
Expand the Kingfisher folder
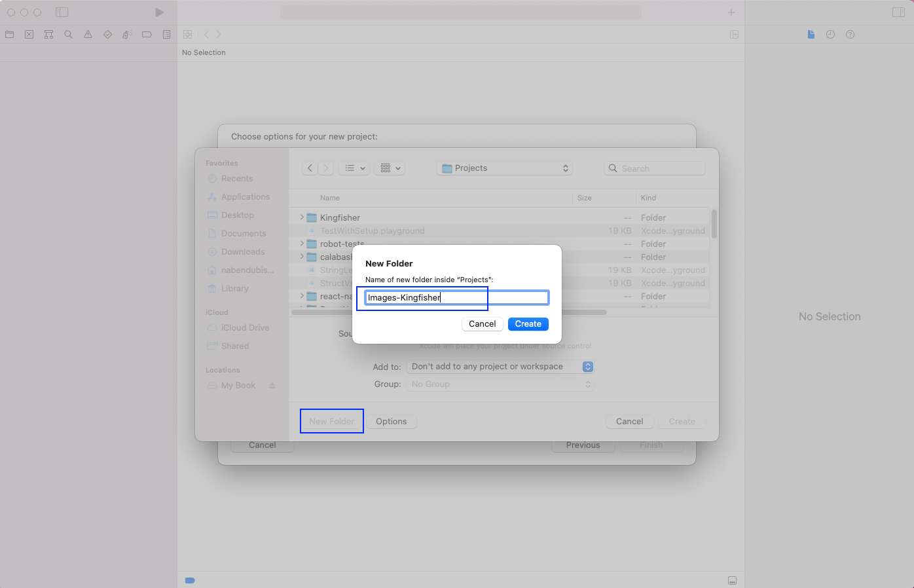pyautogui.click(x=302, y=217)
